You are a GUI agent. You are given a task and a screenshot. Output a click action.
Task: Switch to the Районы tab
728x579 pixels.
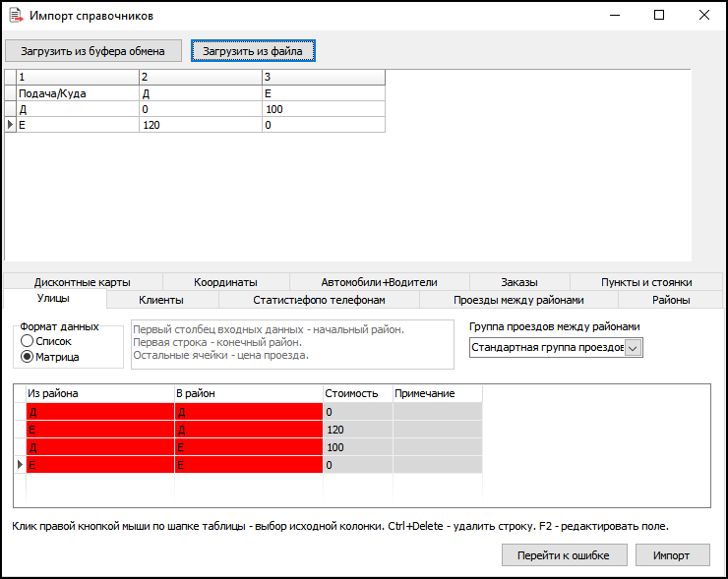671,300
